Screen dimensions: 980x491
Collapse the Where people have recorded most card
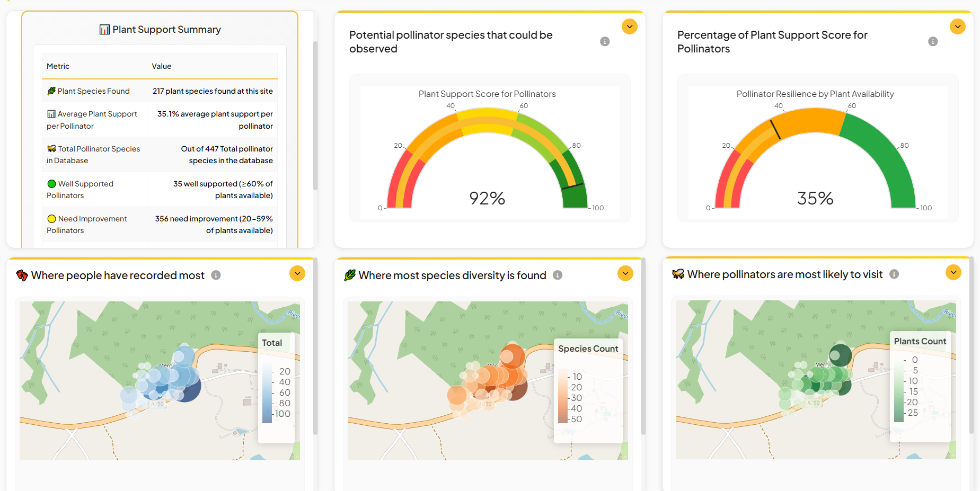pos(297,273)
